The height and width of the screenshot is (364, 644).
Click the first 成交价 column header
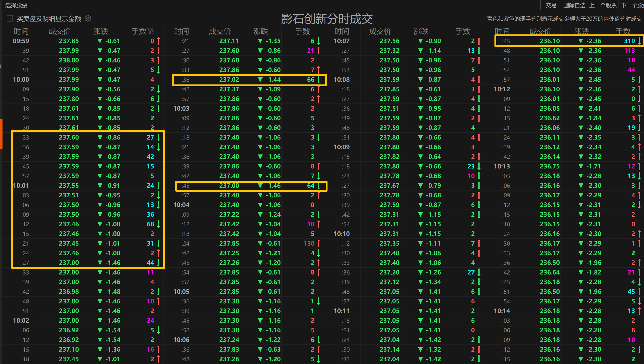pos(59,31)
